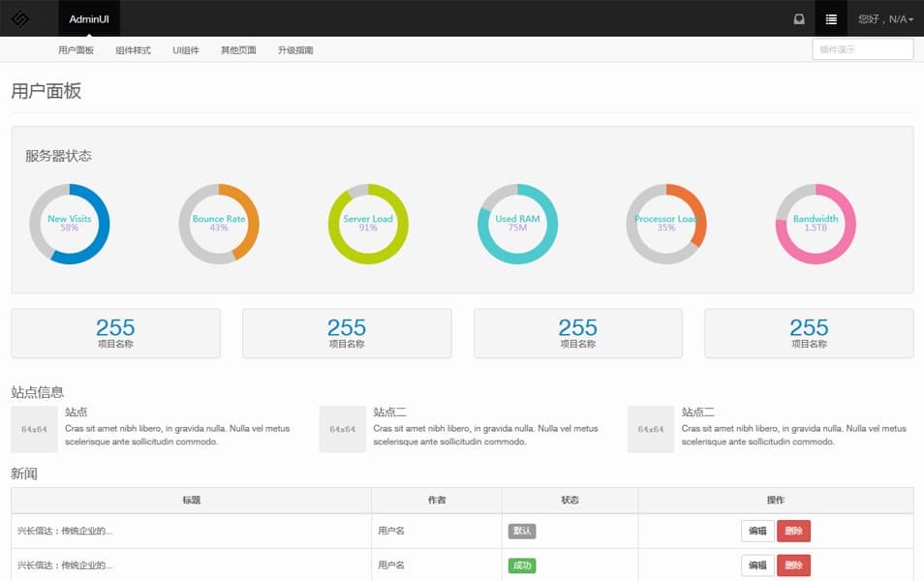Click the Used RAM donut chart
924x581 pixels.
516,224
